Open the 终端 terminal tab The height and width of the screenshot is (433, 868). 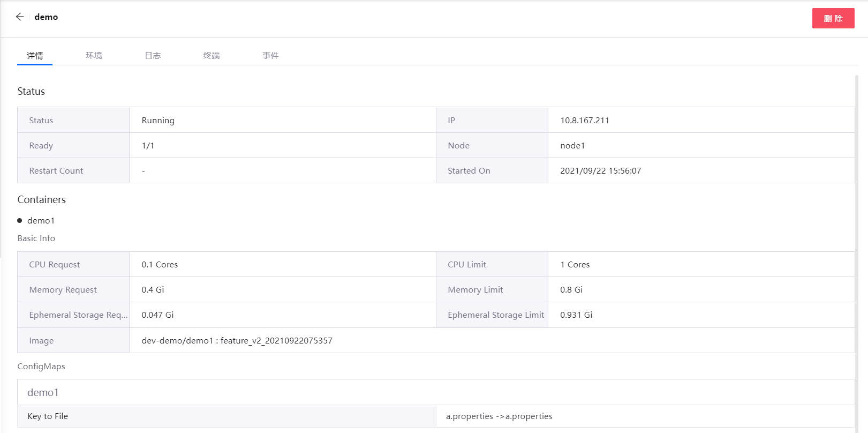pos(212,56)
